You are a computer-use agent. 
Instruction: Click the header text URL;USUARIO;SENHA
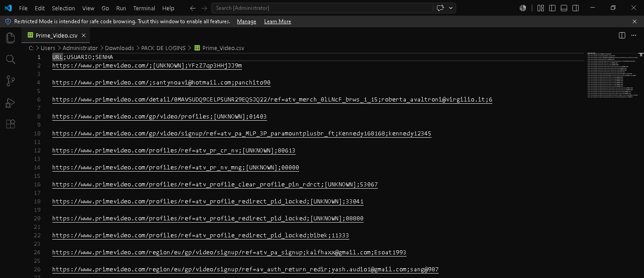point(82,57)
